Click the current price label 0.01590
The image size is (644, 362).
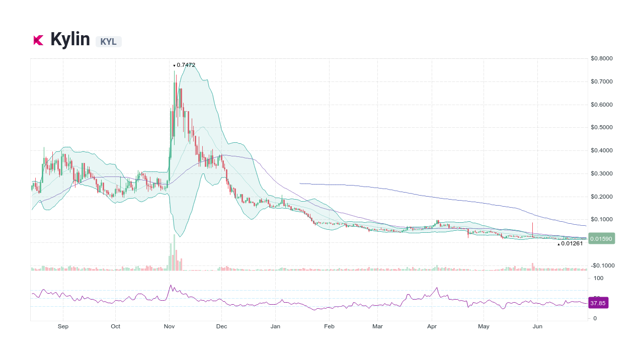[601, 239]
